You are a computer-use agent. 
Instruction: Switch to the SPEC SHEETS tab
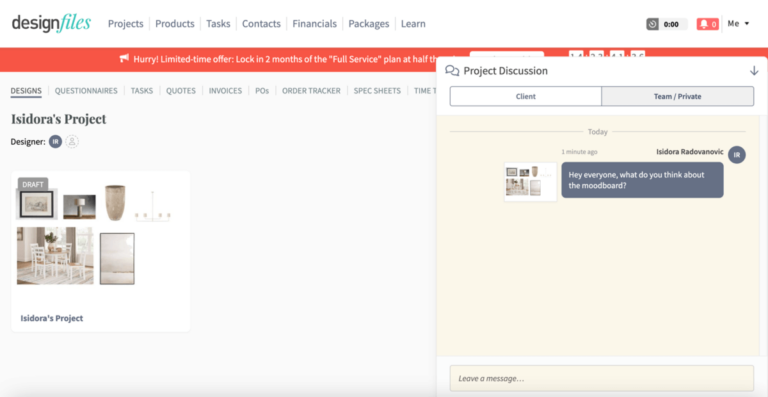(x=377, y=91)
